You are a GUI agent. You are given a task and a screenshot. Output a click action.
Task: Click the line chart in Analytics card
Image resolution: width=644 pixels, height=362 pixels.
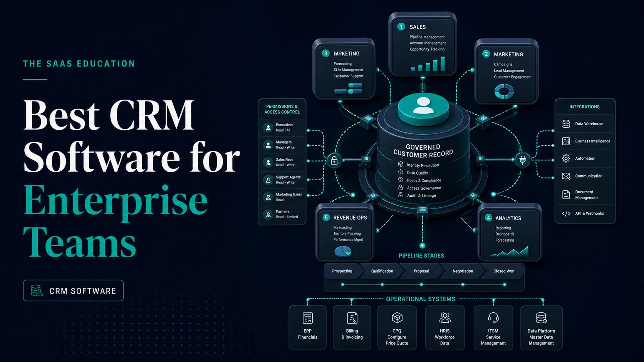(510, 252)
